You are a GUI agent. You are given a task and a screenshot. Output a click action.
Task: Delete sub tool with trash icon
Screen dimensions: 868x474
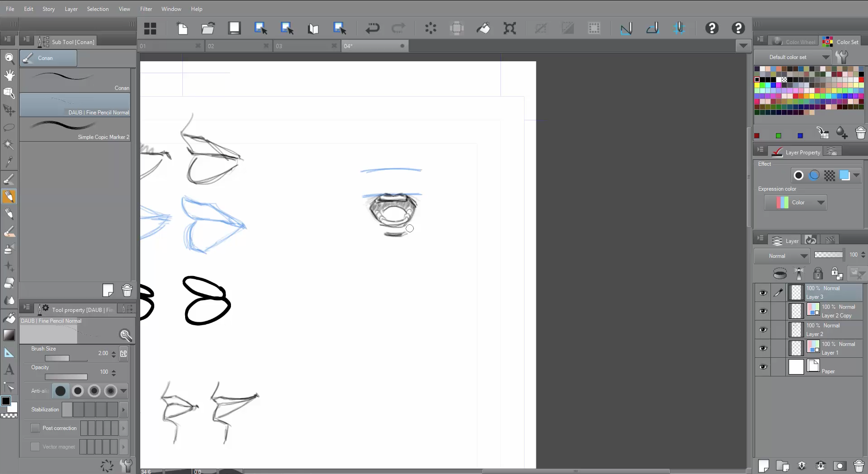coord(127,290)
